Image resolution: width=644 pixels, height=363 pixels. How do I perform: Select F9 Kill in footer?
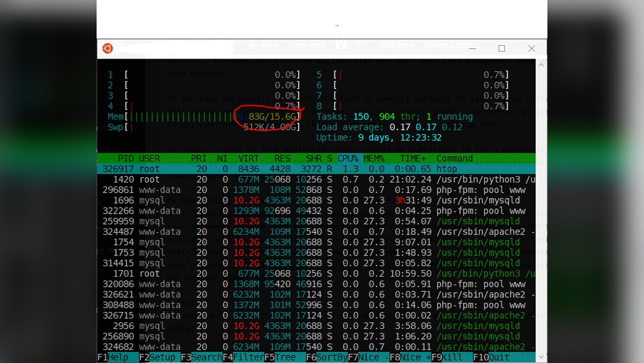click(x=452, y=357)
